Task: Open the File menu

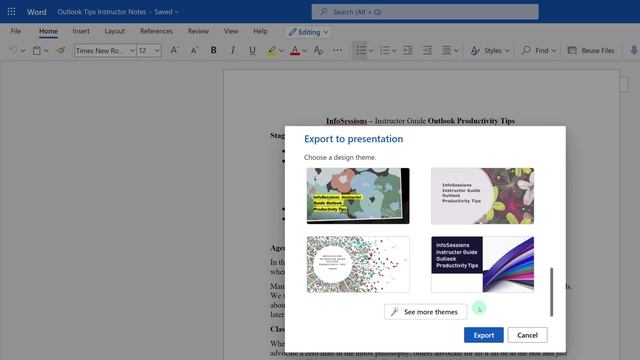Action: click(x=16, y=31)
